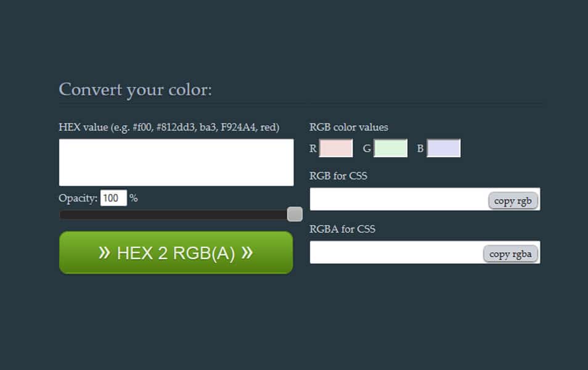
Task: Click the copy rgba button
Action: click(x=511, y=253)
